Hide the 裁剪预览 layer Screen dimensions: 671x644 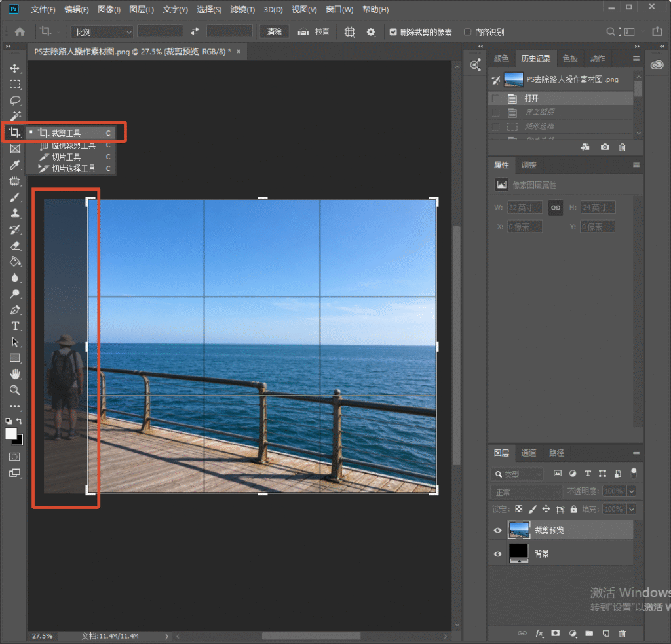click(498, 530)
